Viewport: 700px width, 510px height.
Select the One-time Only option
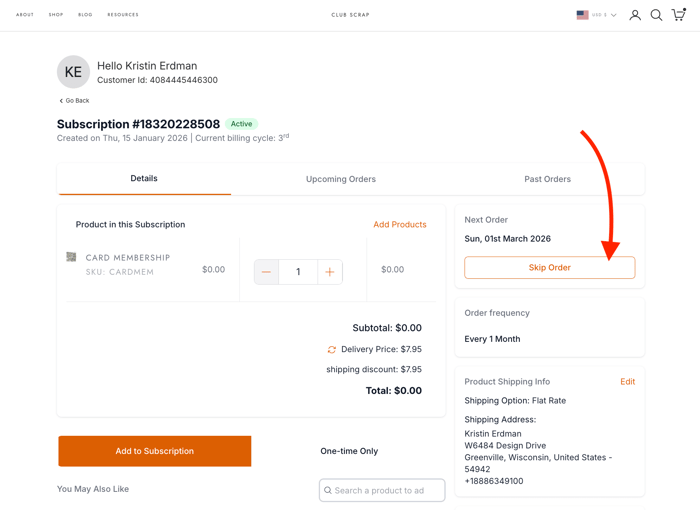point(349,451)
